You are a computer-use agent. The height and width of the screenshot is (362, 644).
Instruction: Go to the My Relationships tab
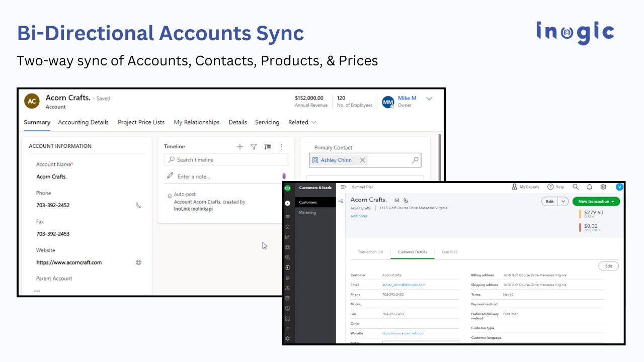click(197, 122)
